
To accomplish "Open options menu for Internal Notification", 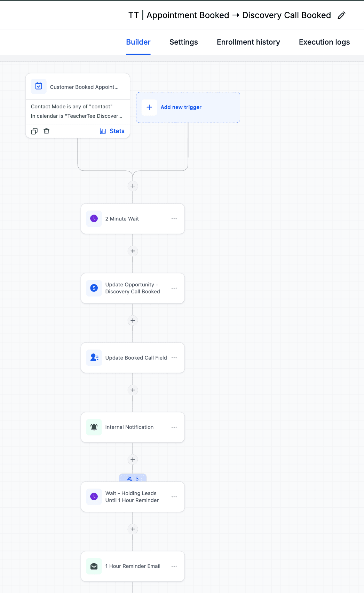I will tap(174, 427).
